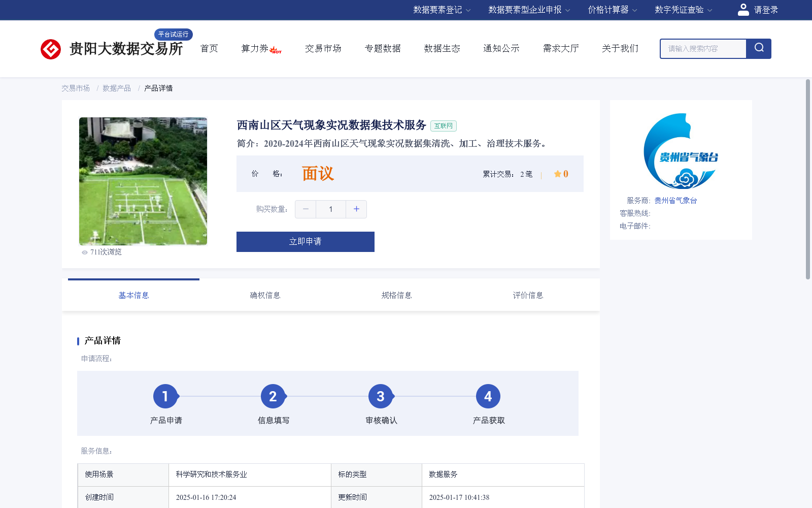This screenshot has width=812, height=508.
Task: Click 累计交易 2笔 text
Action: click(507, 174)
